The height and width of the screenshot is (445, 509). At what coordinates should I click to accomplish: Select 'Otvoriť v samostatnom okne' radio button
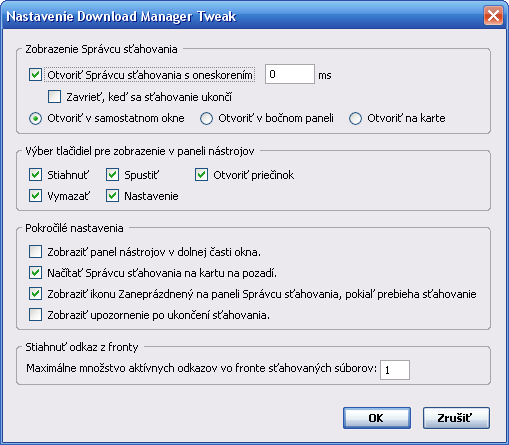pyautogui.click(x=35, y=119)
